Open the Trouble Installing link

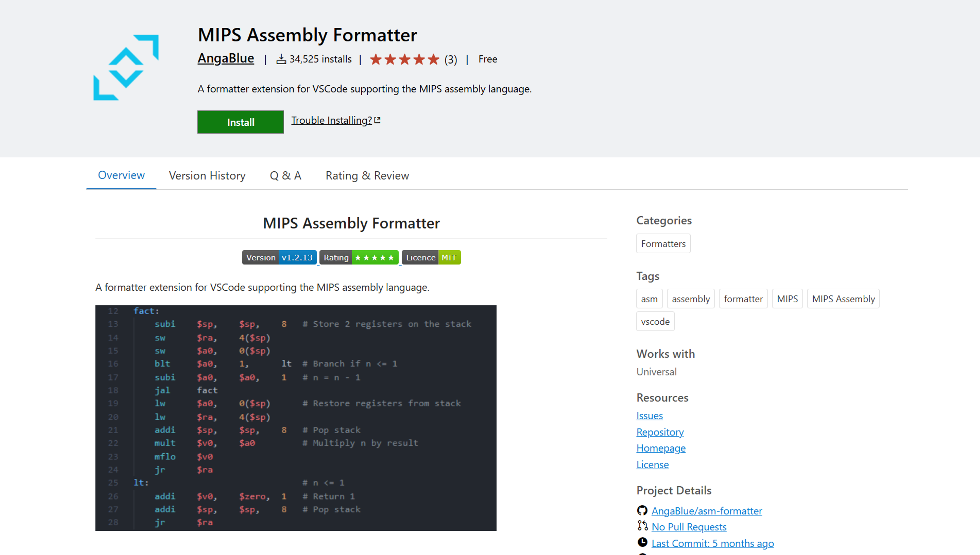(331, 120)
